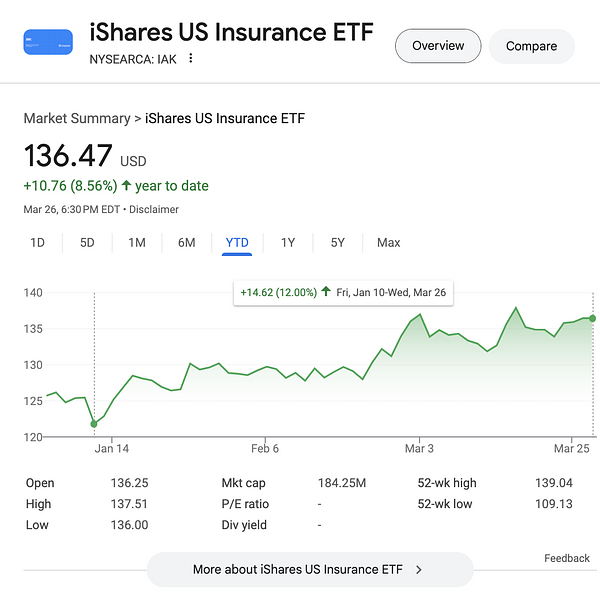Select the 5D time range tab
The image size is (600, 603).
click(x=87, y=243)
